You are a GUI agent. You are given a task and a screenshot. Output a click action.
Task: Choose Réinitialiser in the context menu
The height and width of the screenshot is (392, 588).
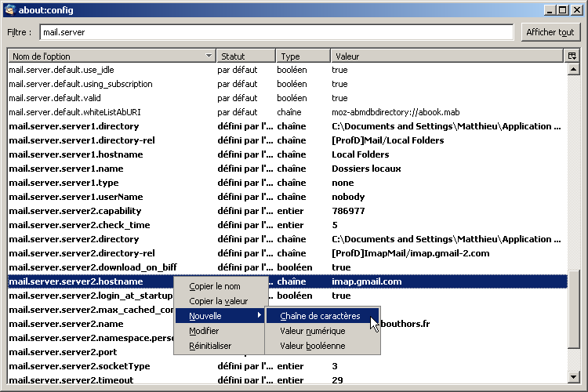point(210,346)
